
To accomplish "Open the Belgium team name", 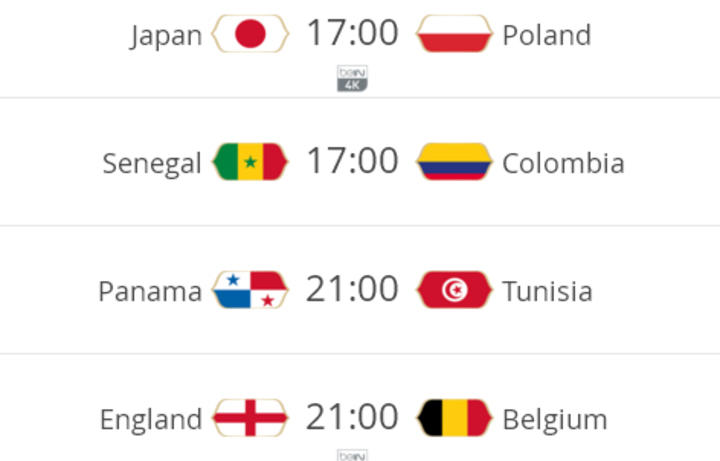I will [x=555, y=420].
